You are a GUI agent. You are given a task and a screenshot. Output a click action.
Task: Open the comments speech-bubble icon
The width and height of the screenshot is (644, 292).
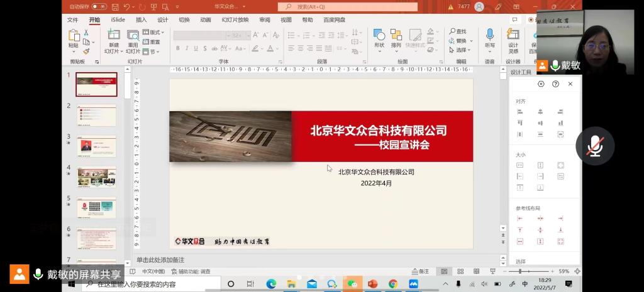(x=514, y=19)
